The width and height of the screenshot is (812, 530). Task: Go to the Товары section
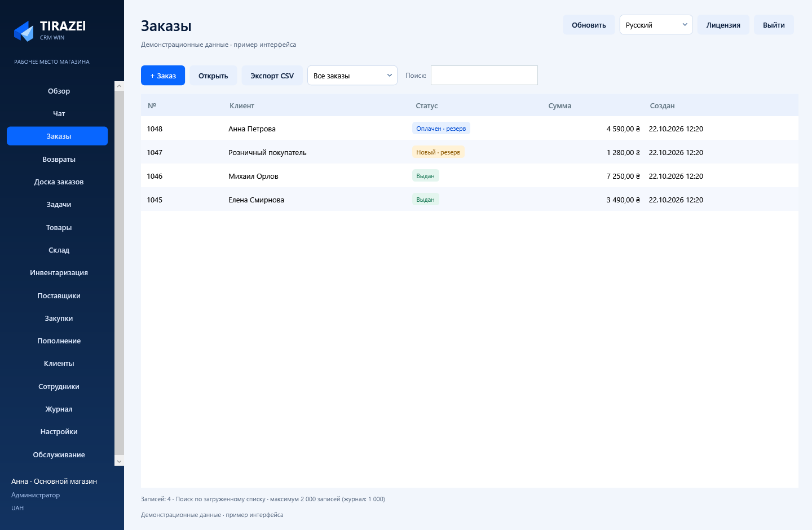(59, 227)
